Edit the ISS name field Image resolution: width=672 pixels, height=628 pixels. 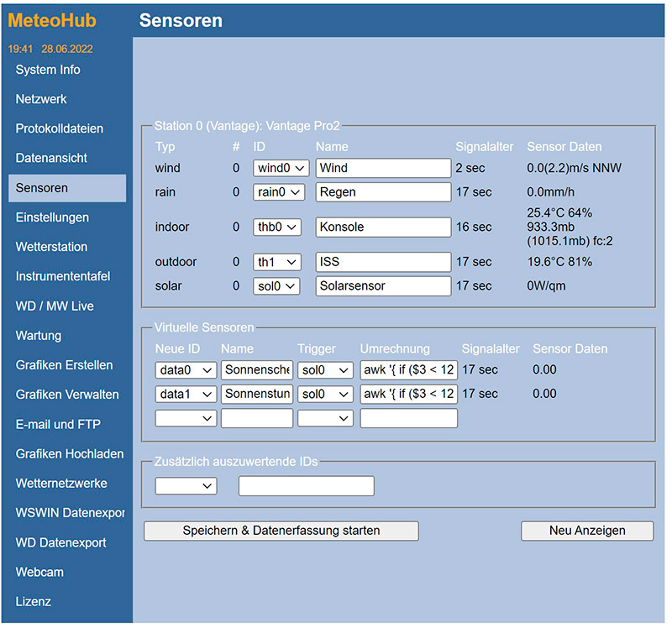(383, 262)
